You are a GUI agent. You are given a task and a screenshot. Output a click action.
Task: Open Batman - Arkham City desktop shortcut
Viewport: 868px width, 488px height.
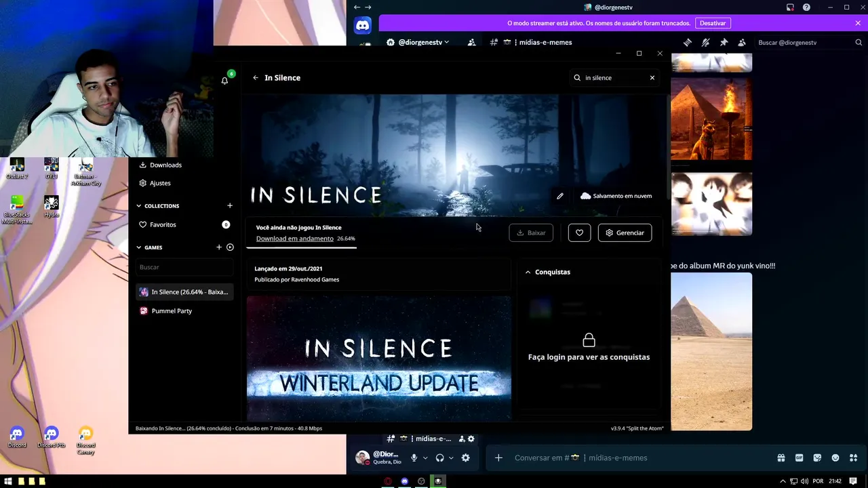point(86,173)
